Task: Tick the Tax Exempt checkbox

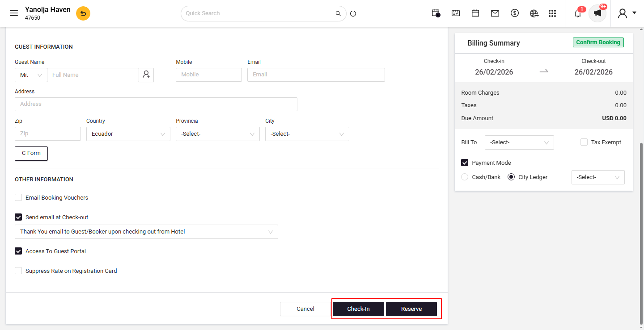Action: [584, 142]
